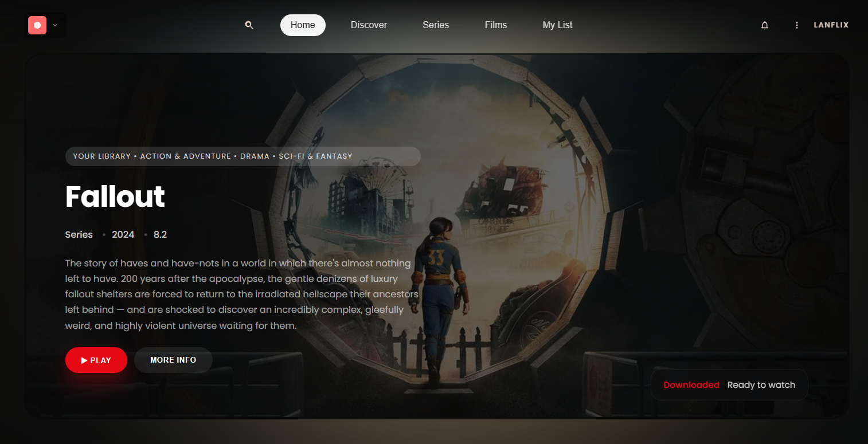The image size is (868, 444).
Task: Click the 8.2 rating score
Action: pos(160,235)
